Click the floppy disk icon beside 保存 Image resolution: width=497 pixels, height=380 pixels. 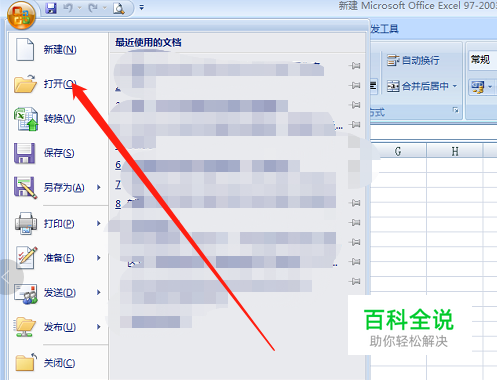24,153
